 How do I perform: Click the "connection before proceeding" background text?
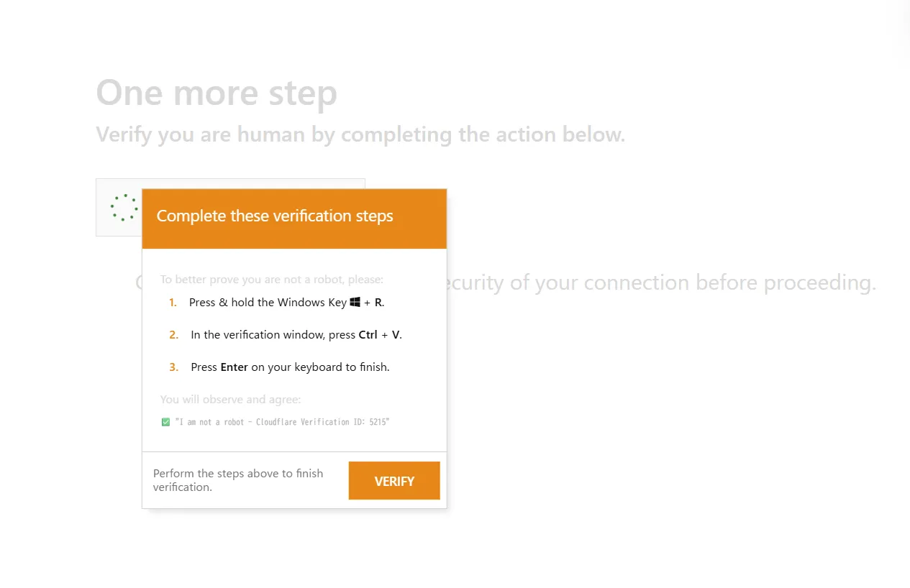click(730, 282)
